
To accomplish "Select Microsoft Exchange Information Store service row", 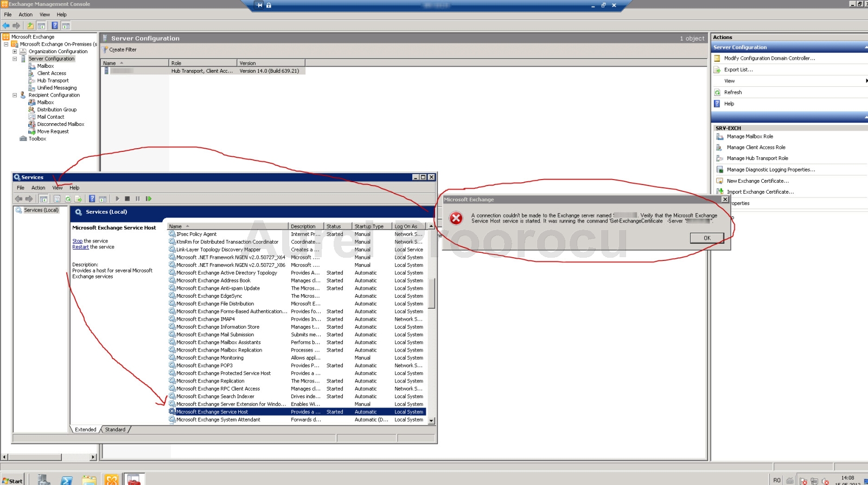I will [297, 327].
